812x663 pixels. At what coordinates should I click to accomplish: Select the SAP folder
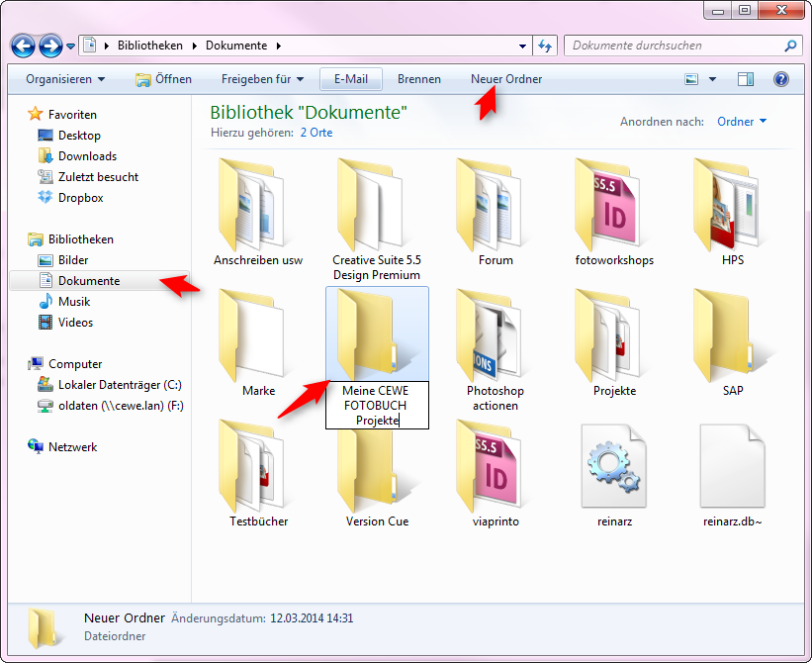coord(733,343)
